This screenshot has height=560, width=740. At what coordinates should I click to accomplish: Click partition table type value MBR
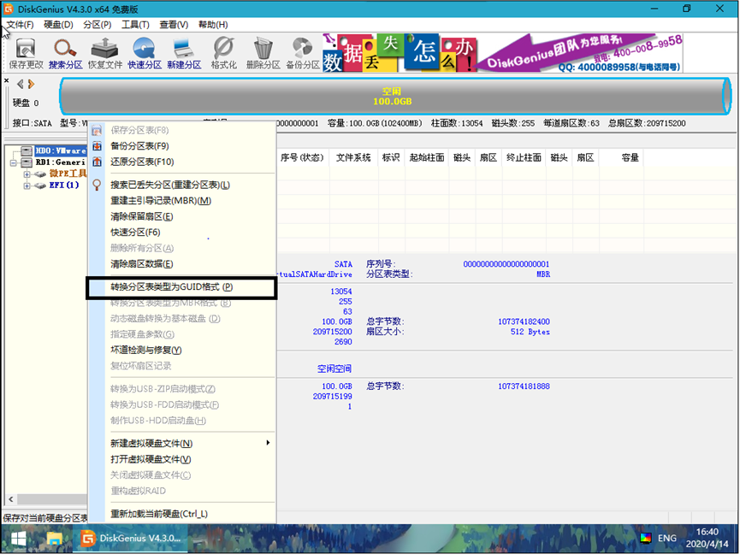coord(543,274)
